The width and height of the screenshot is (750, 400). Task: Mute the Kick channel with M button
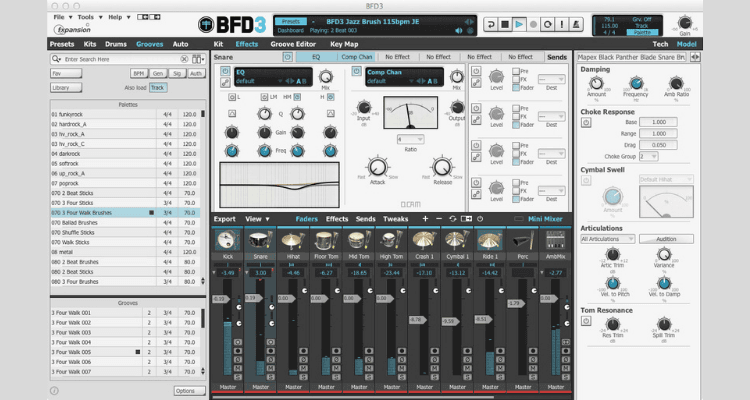[x=238, y=368]
